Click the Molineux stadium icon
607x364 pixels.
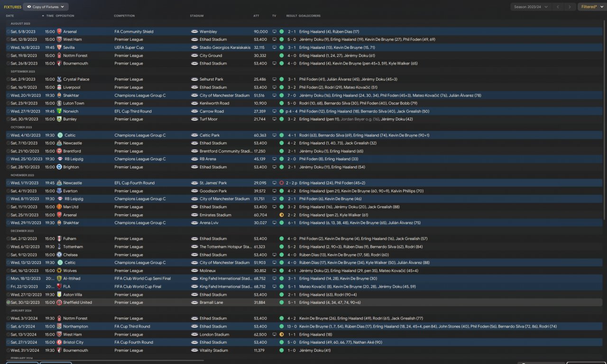tap(194, 271)
